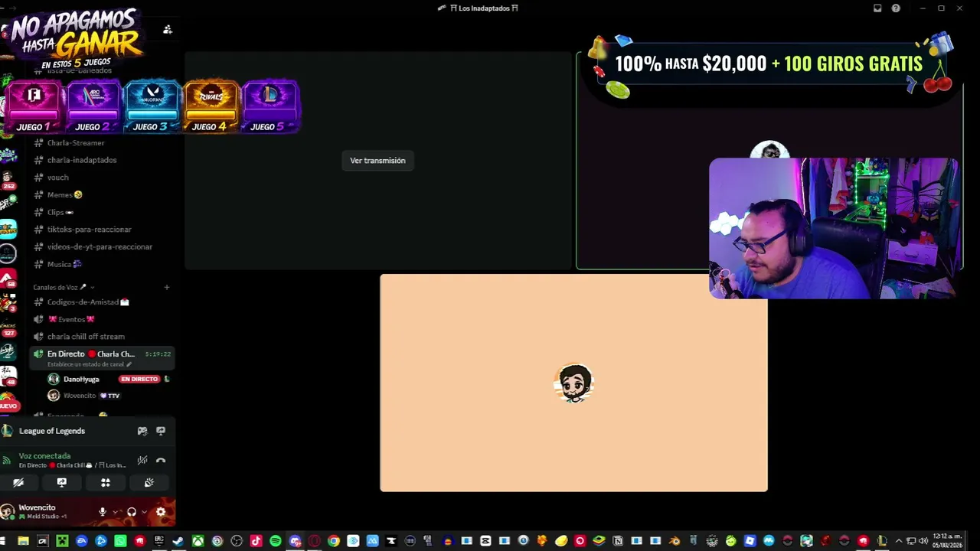Click the EN DIRECTO badge beside DanoHyuga
Image resolution: width=980 pixels, height=551 pixels.
[139, 379]
